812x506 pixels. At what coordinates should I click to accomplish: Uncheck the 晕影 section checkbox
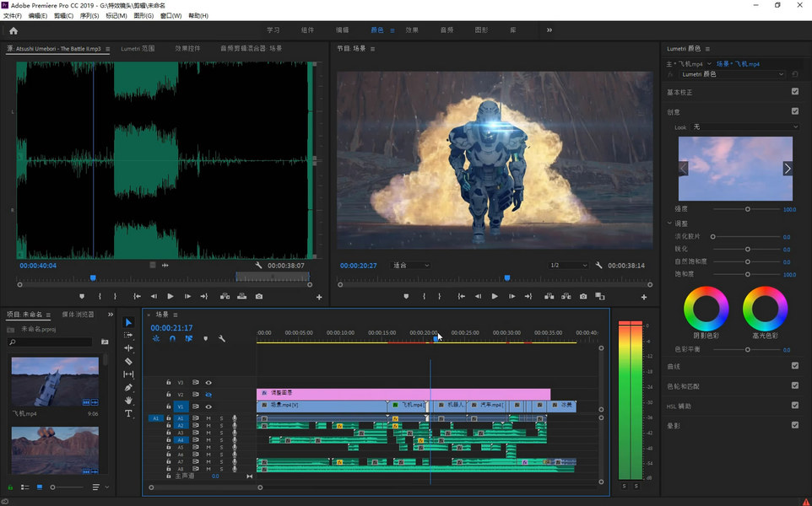click(x=795, y=425)
